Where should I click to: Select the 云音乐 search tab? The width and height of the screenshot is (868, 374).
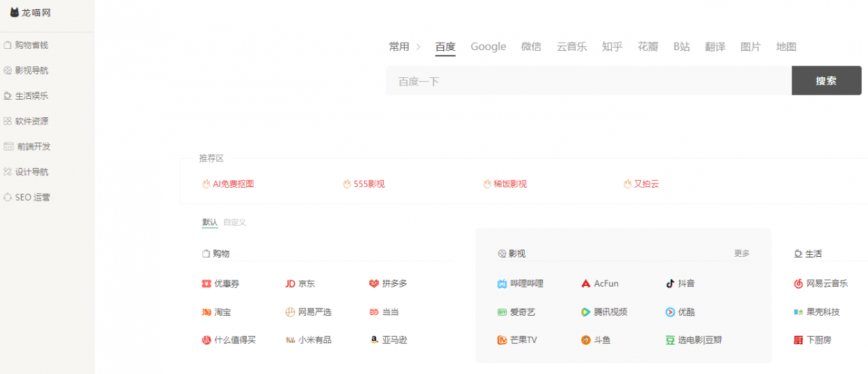(572, 47)
